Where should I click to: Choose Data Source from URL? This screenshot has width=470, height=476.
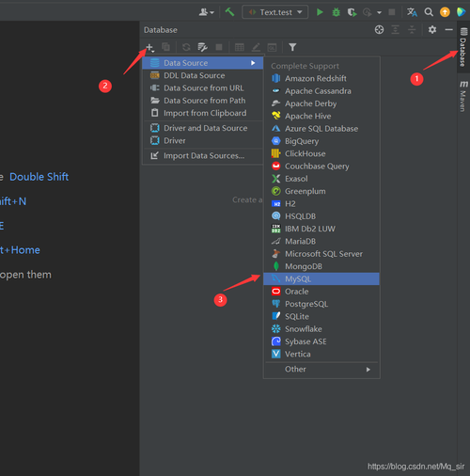click(x=202, y=88)
